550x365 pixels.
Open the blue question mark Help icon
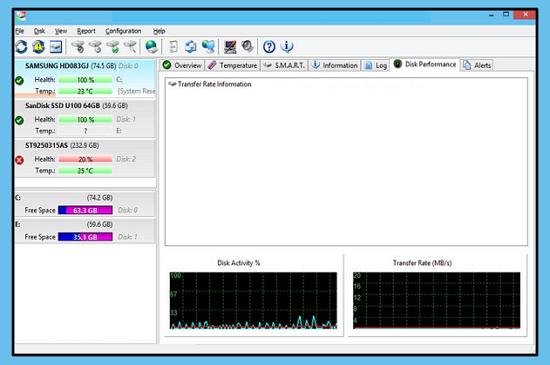(x=269, y=47)
